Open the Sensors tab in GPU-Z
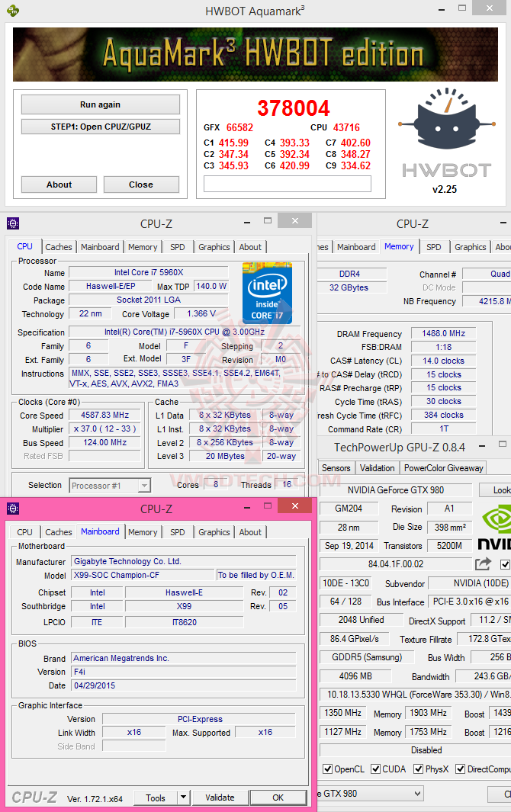Image resolution: width=511 pixels, height=812 pixels. 336,467
